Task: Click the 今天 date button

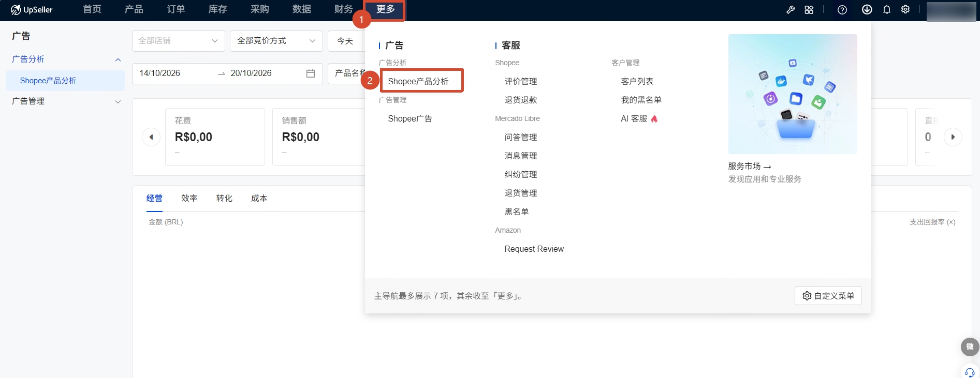Action: [345, 41]
